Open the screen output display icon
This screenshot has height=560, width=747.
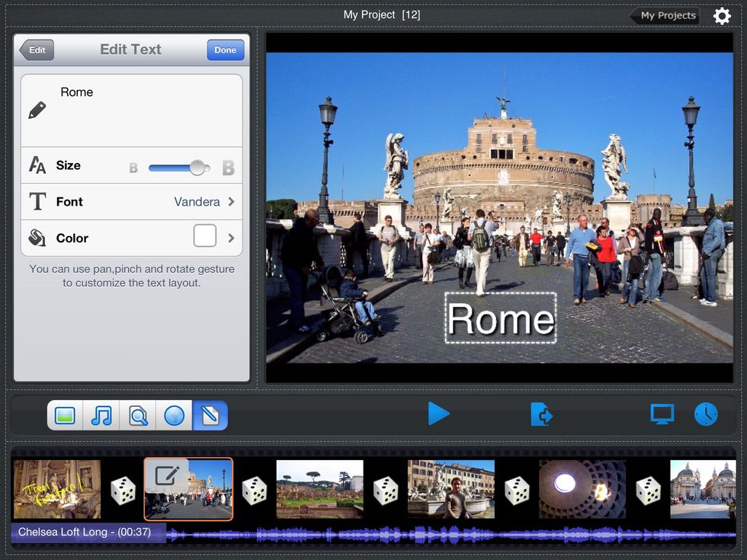tap(662, 414)
